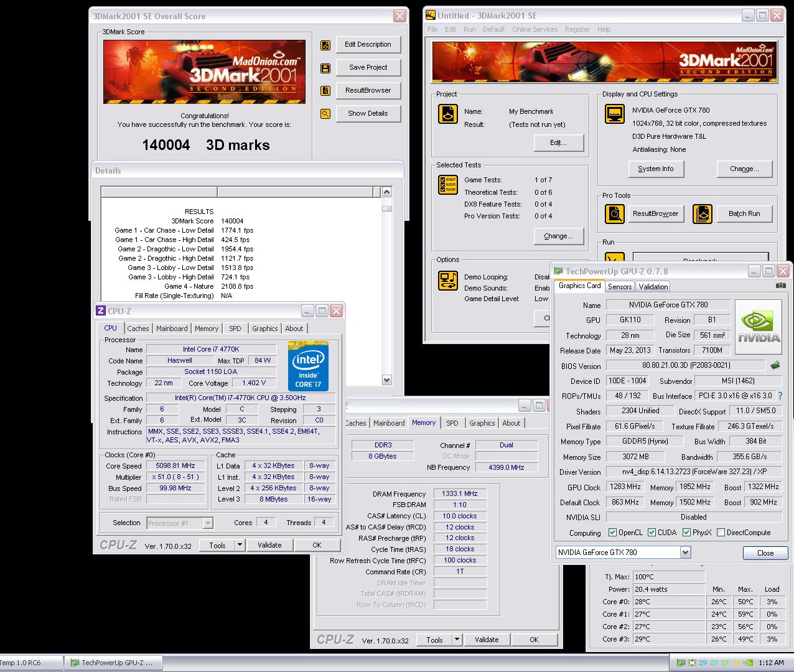Click the core temperature 29 tray readout
Screen dimensions: 794x672
[703, 663]
